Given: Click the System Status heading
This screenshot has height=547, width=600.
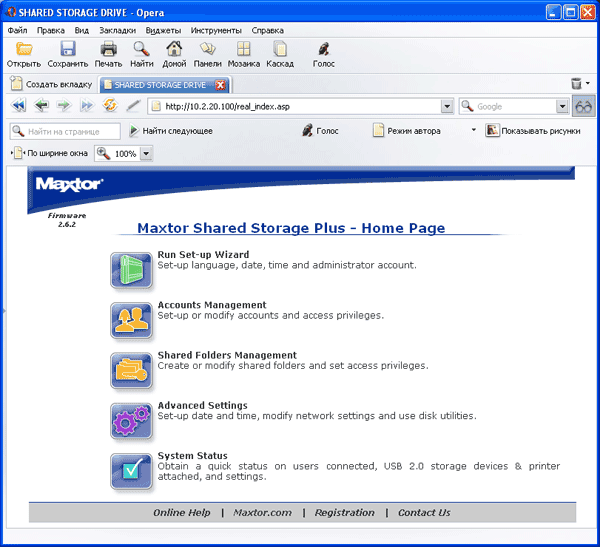Looking at the screenshot, I should [x=192, y=456].
